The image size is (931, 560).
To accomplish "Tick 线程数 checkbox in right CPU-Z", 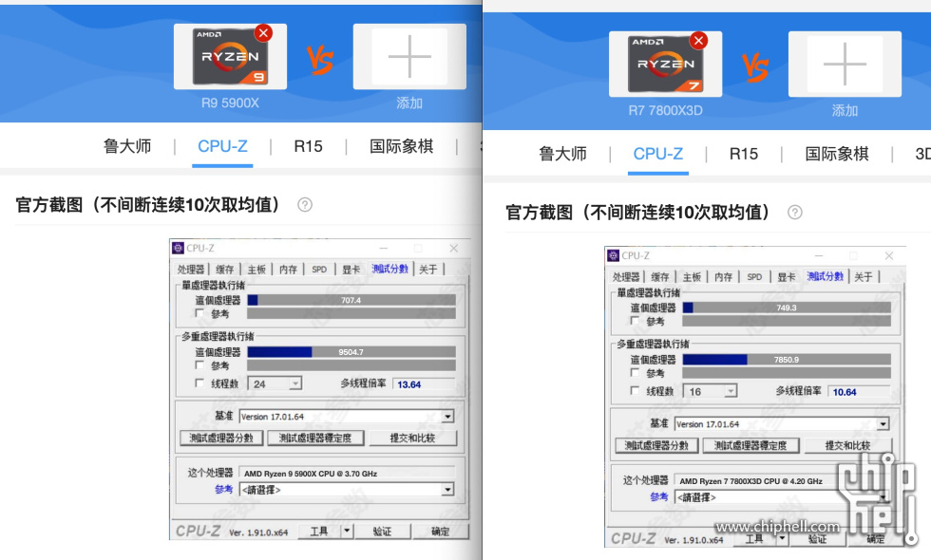I will coord(635,391).
